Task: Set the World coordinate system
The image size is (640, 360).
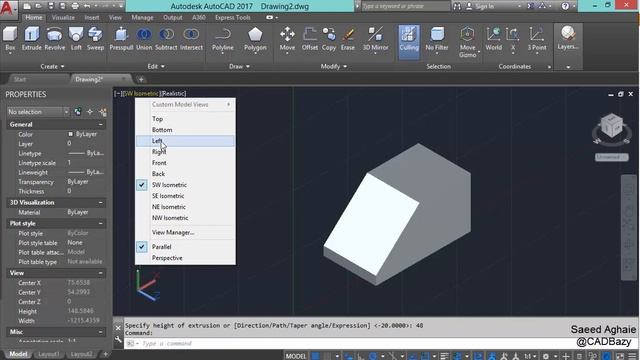Action: pos(493,39)
